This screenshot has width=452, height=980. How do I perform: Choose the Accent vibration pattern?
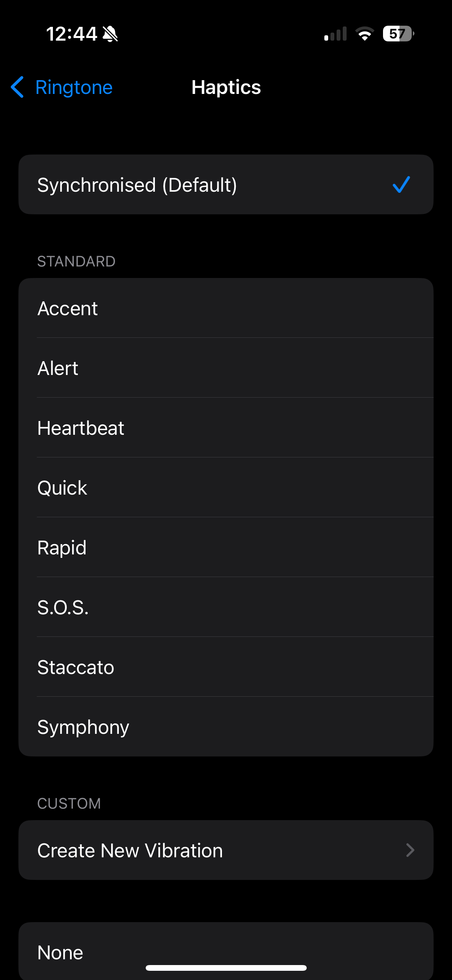click(67, 308)
